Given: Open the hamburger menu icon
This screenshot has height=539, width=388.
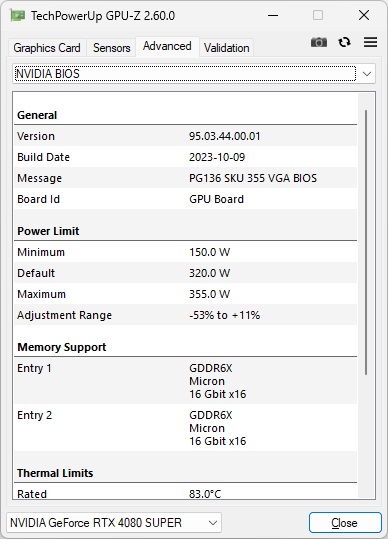Looking at the screenshot, I should click(x=370, y=42).
